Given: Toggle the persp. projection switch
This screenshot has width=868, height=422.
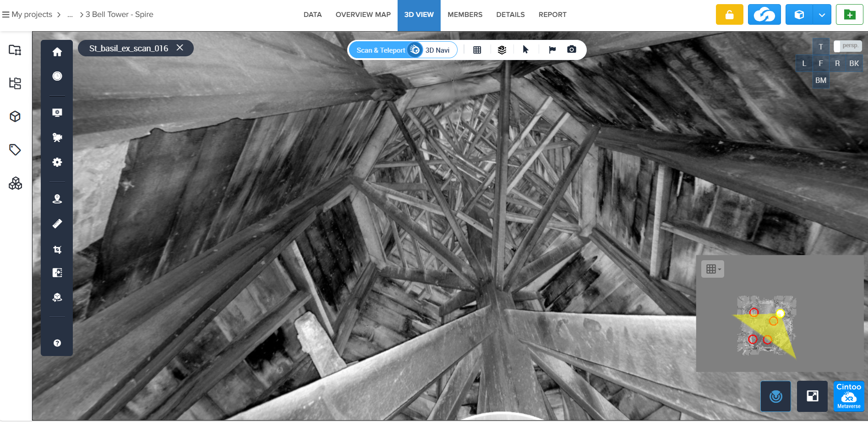Looking at the screenshot, I should pyautogui.click(x=848, y=46).
